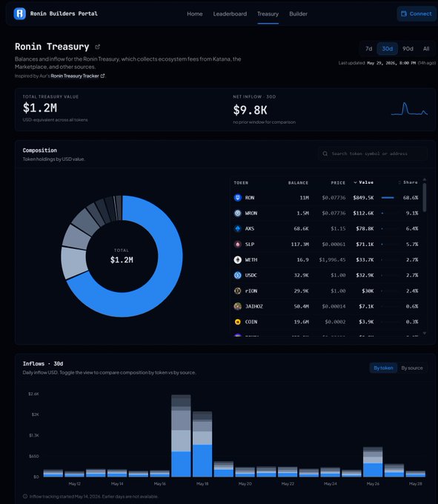438x504 pixels.
Task: Click the info icon beside inflow tracking note
Action: pos(25,497)
